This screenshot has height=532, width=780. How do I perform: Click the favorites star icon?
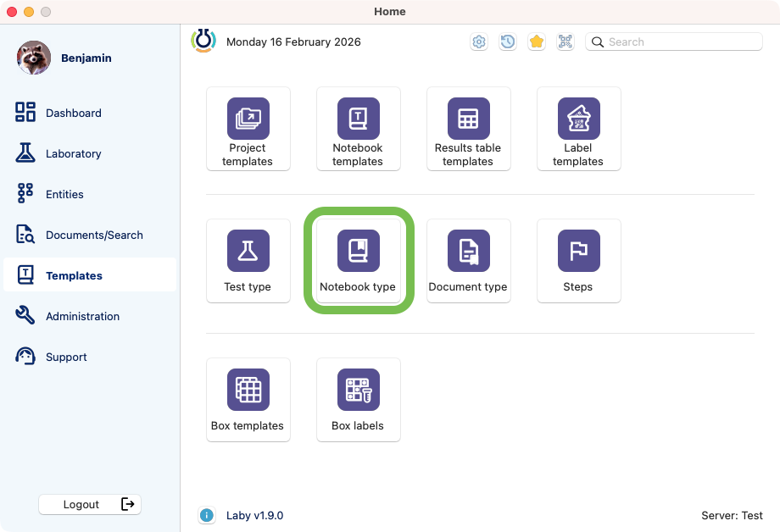[537, 42]
